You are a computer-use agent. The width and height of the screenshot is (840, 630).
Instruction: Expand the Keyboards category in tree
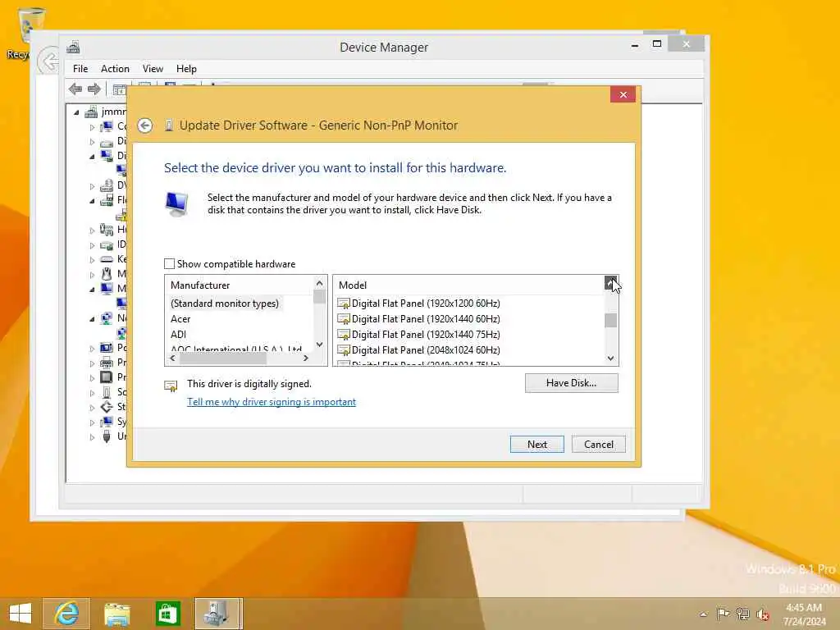pyautogui.click(x=92, y=260)
